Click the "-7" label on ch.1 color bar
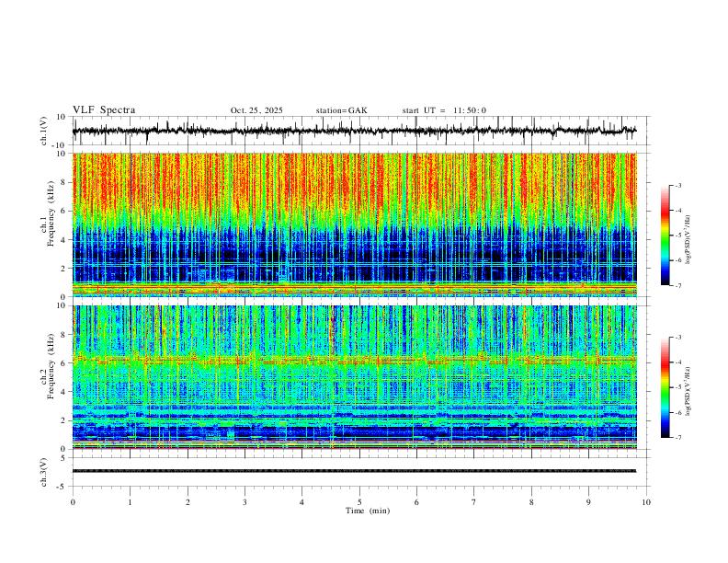 [677, 285]
